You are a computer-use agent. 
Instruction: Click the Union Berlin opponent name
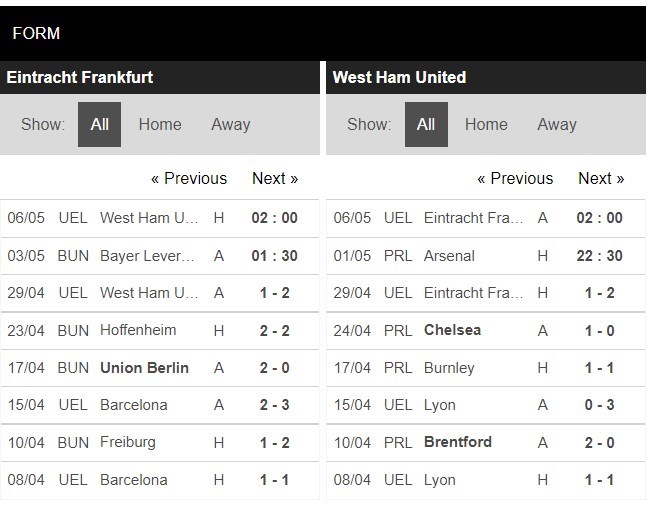(144, 368)
